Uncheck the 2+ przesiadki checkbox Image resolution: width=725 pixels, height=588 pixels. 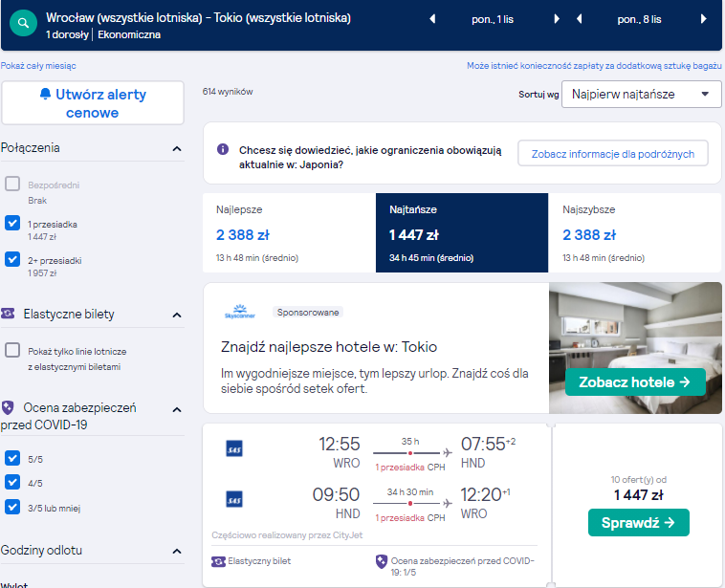[x=12, y=259]
